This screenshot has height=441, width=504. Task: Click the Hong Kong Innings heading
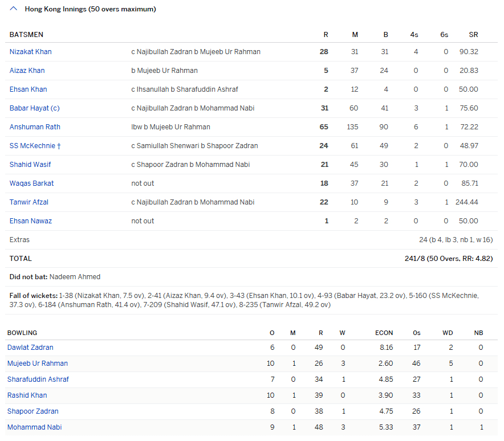click(x=90, y=9)
